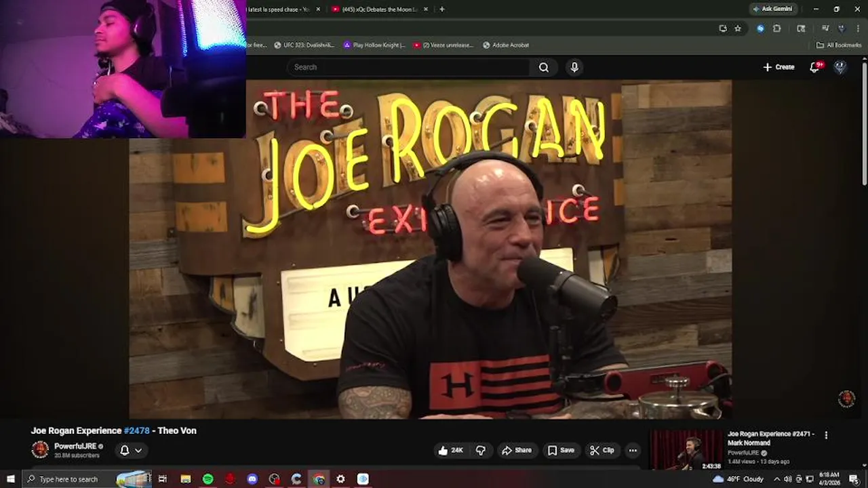Viewport: 868px width, 488px height.
Task: Focus the YouTube Search field
Action: coord(409,67)
